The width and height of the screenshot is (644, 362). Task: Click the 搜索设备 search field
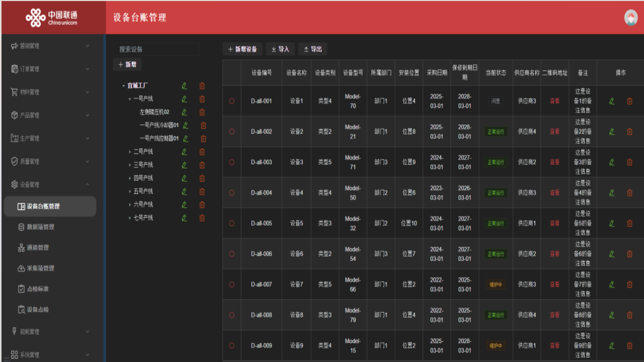click(156, 49)
